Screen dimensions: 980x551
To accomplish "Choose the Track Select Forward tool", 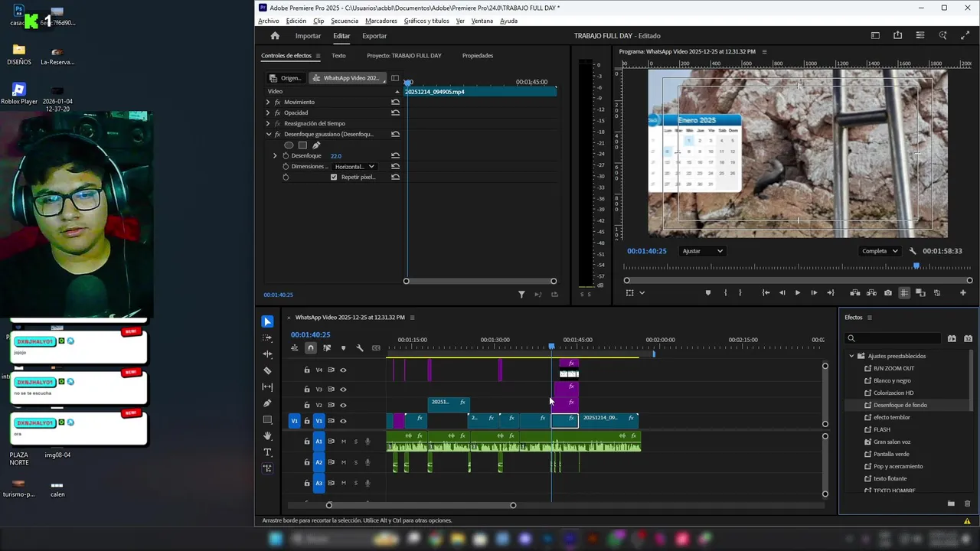I will [267, 337].
